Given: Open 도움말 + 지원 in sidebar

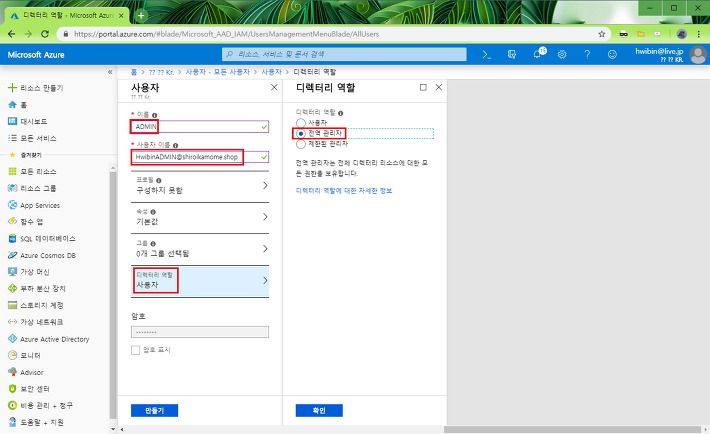Looking at the screenshot, I should (x=36, y=422).
